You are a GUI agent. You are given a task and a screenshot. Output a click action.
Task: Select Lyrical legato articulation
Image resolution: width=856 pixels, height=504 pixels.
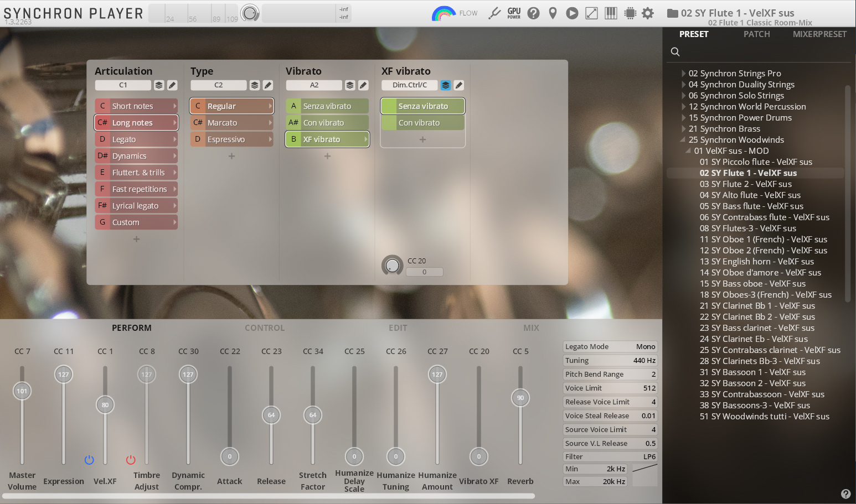click(136, 206)
